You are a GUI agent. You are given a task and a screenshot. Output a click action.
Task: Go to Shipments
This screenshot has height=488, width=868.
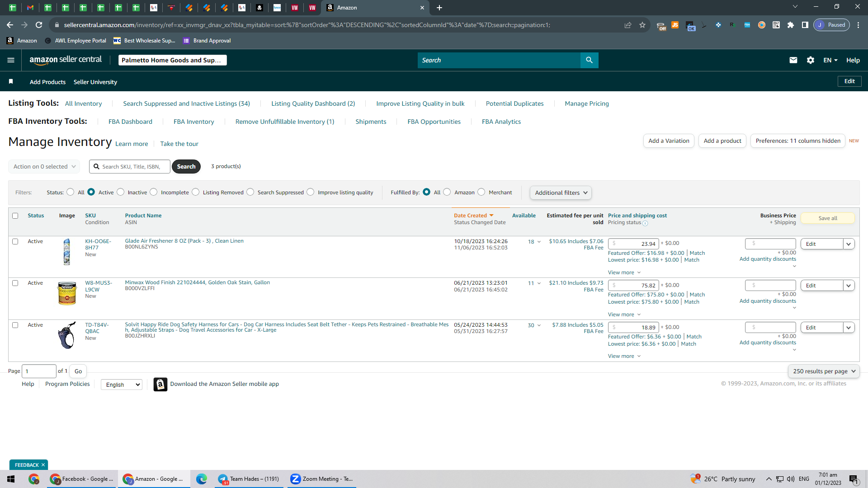[371, 122]
